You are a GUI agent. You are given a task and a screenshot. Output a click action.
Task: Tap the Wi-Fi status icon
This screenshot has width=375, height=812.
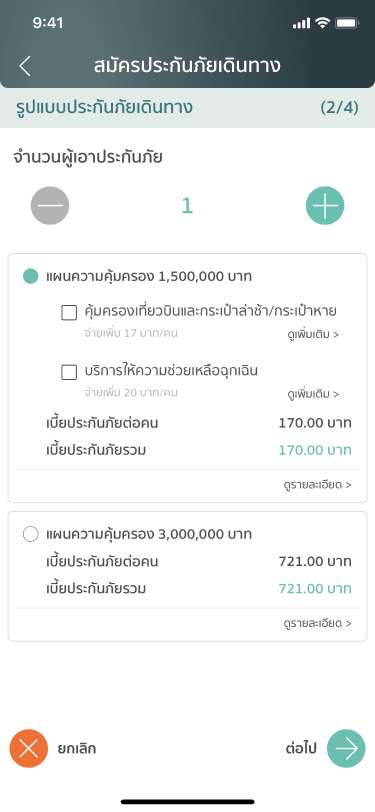tap(322, 23)
